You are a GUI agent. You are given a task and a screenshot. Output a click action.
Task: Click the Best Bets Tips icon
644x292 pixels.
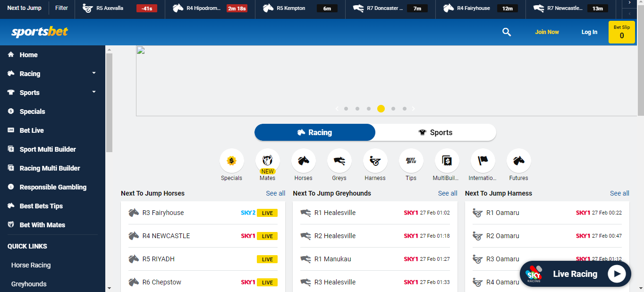(x=411, y=161)
